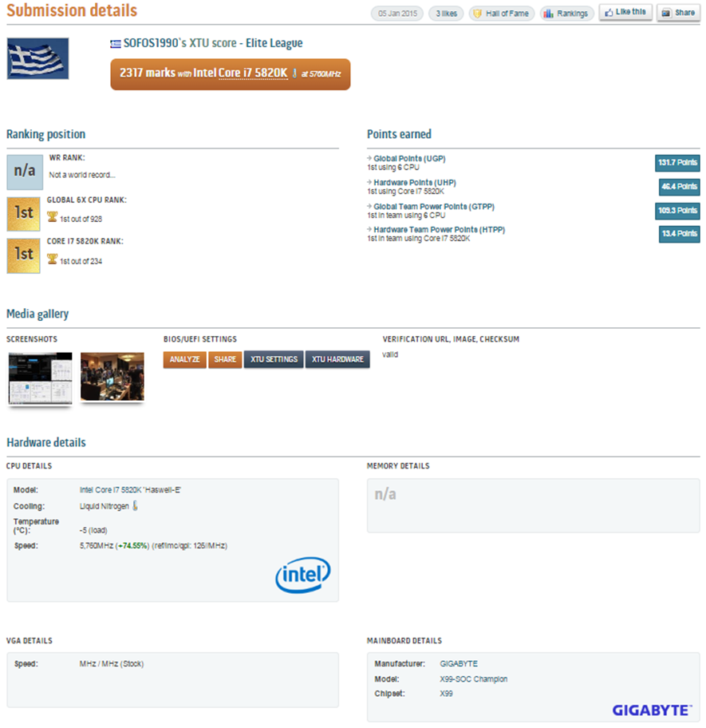Click thumbs-up icon on Like this
The width and height of the screenshot is (706, 728).
coord(609,13)
